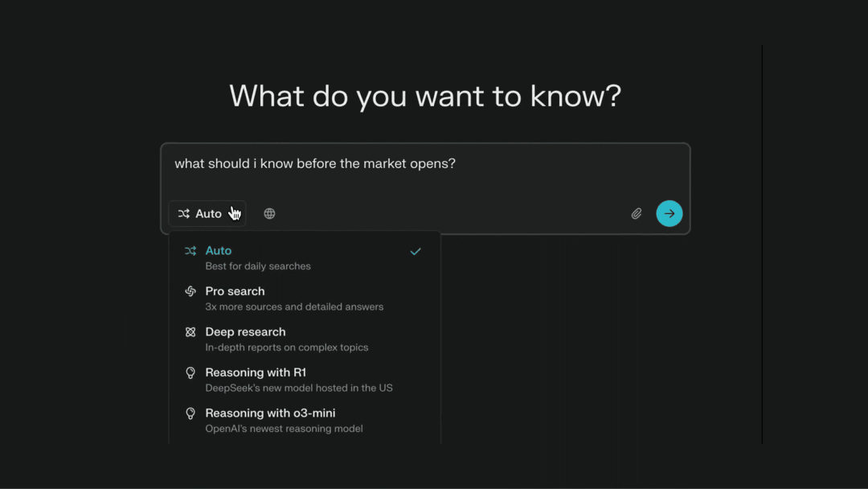Image resolution: width=868 pixels, height=489 pixels.
Task: Click the Deep research atom icon
Action: coord(190,331)
